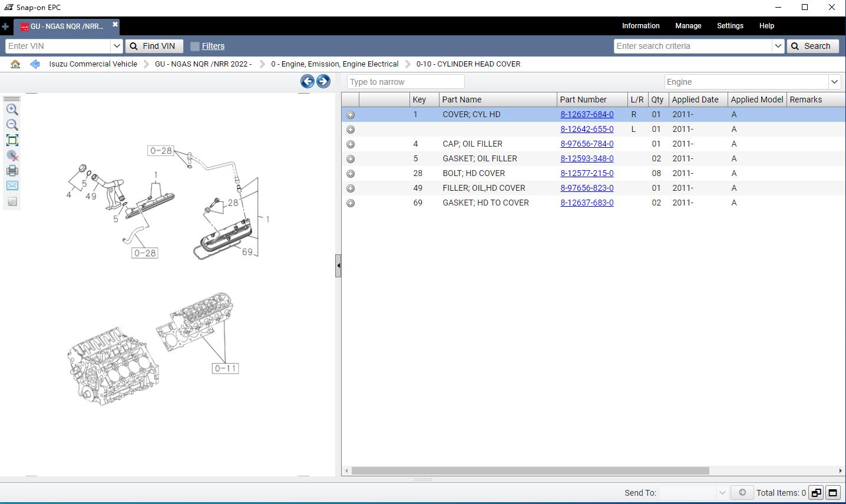Click GU - NGAS NQR /NRR 2022 breadcrumb

point(203,64)
